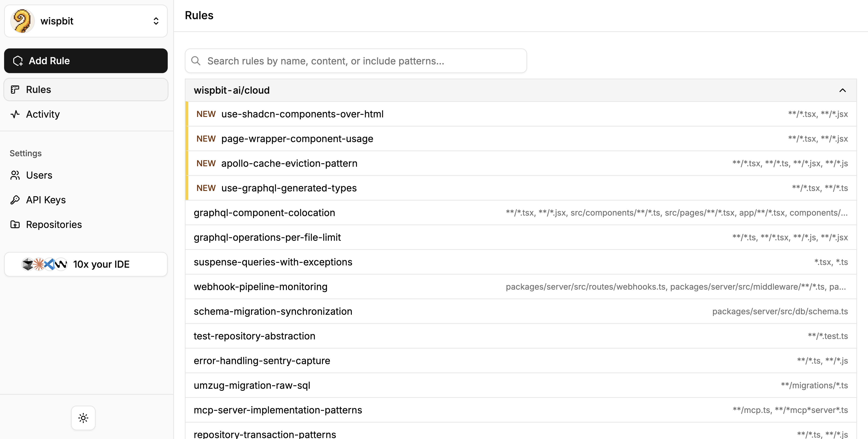Open the workspace switcher chevrons
The width and height of the screenshot is (868, 439).
[156, 21]
